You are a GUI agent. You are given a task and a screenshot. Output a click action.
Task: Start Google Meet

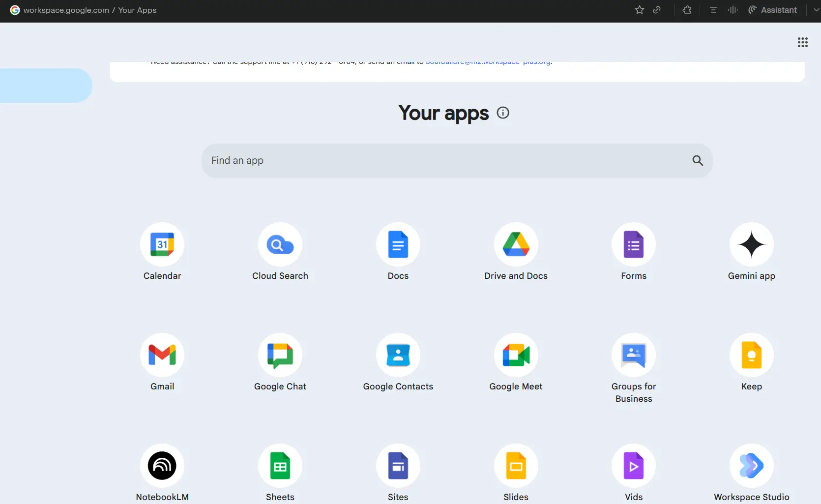[516, 355]
